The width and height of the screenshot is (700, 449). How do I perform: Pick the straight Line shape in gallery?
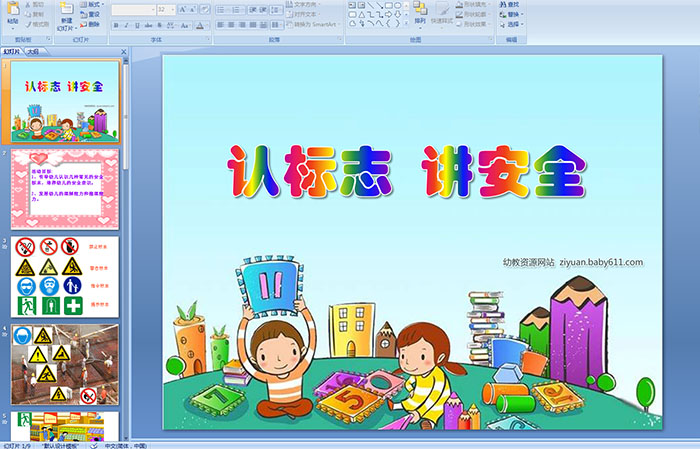(x=371, y=5)
